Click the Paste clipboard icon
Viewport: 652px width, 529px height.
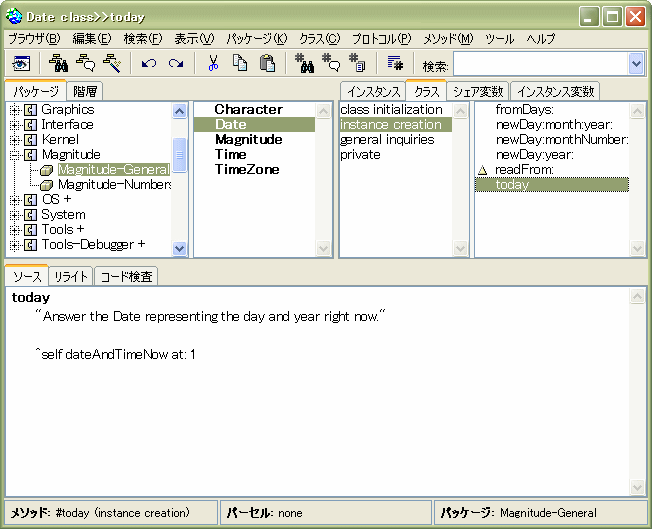267,64
